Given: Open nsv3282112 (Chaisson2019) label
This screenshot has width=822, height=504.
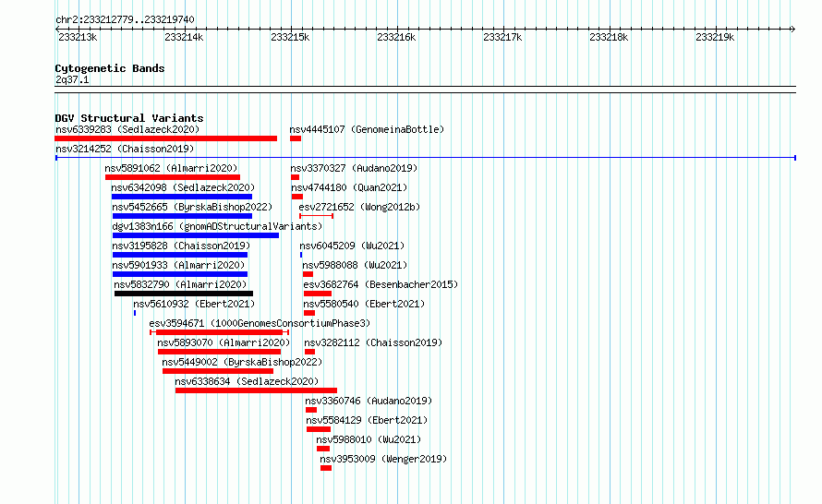Looking at the screenshot, I should pos(374,342).
